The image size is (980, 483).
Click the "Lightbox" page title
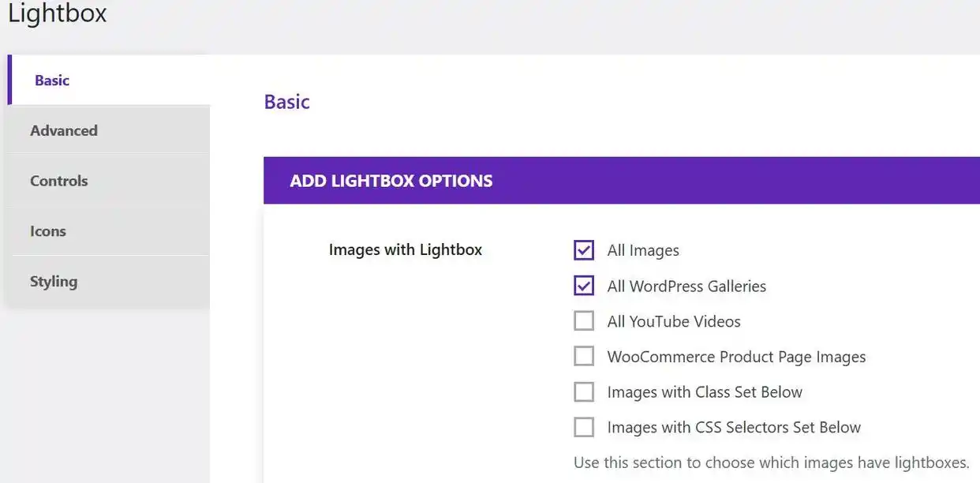click(x=56, y=13)
